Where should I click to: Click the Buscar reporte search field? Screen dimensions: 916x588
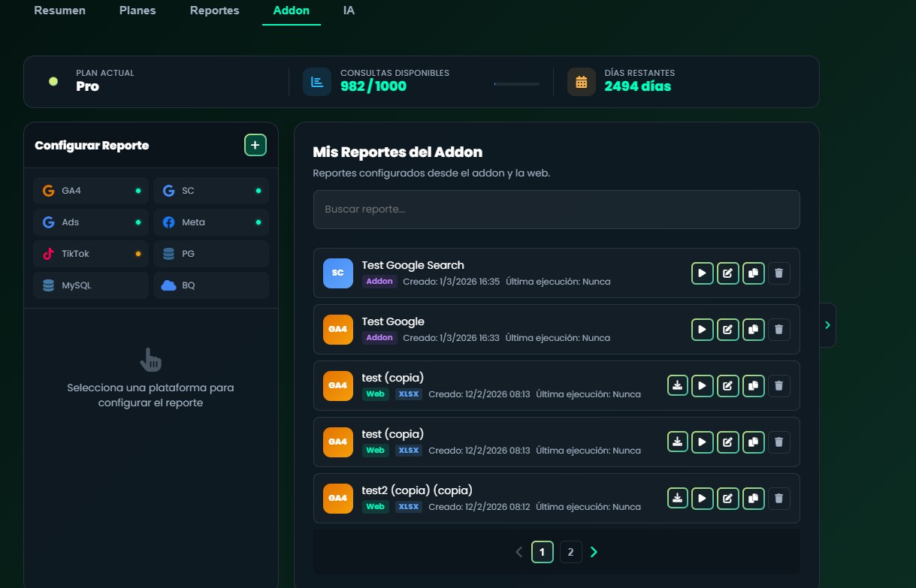[556, 210]
